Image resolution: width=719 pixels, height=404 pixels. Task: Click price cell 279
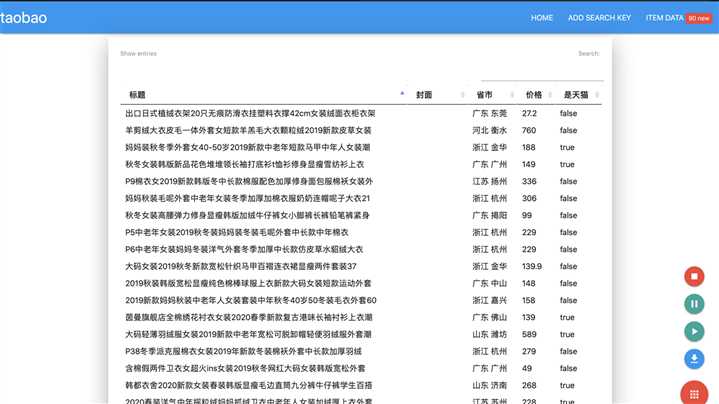click(x=529, y=351)
